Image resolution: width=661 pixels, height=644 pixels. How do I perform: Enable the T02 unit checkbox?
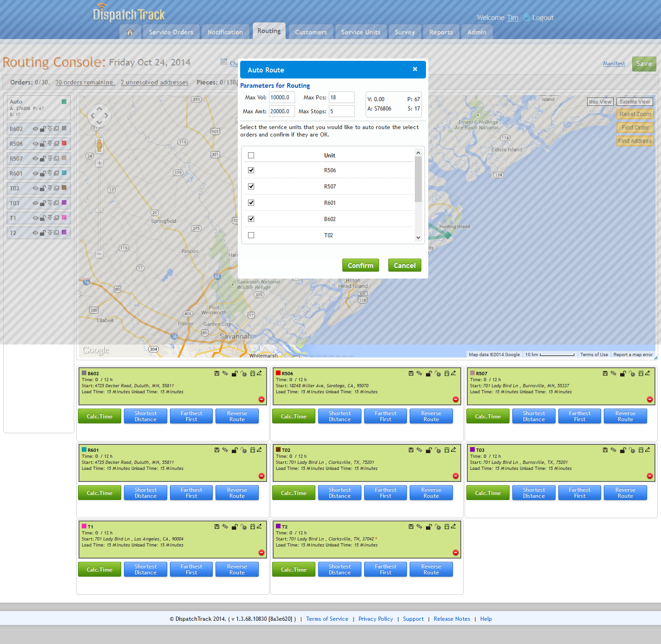(x=251, y=235)
